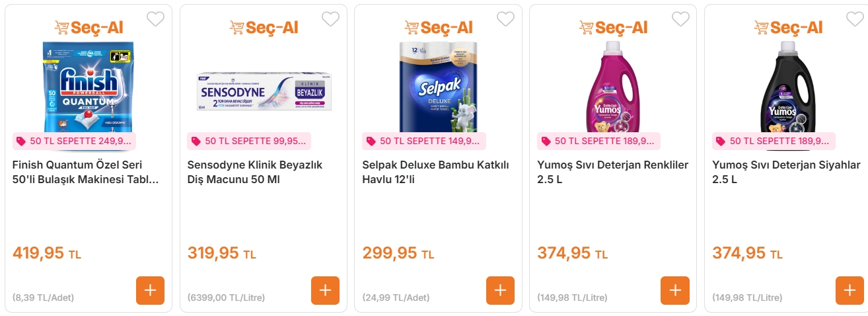Favorite the Finish Quantum product

[x=155, y=19]
